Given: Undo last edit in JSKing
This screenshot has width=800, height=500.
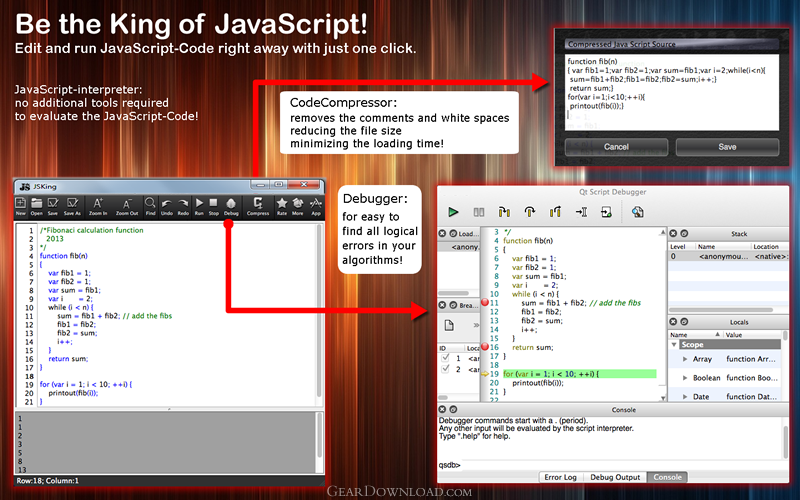Looking at the screenshot, I should coord(166,206).
